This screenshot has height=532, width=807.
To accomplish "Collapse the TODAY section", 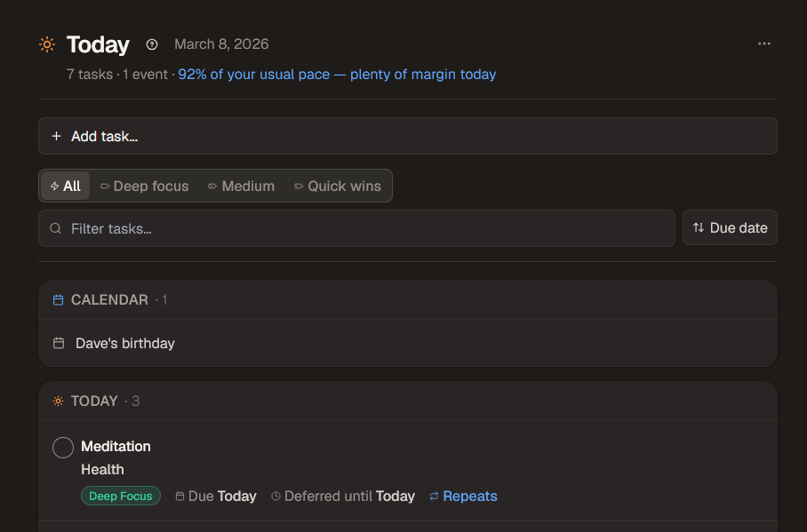I will (94, 401).
